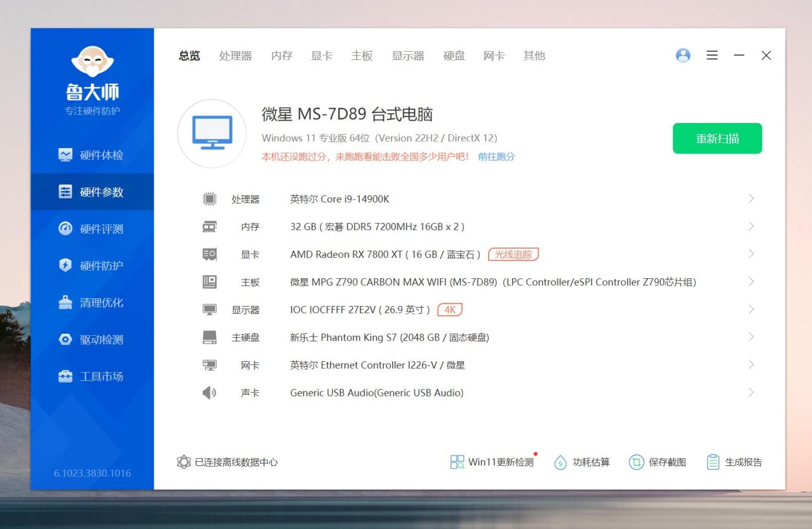This screenshot has width=812, height=529.
Task: Go to 硬件防护 section
Action: tap(92, 265)
